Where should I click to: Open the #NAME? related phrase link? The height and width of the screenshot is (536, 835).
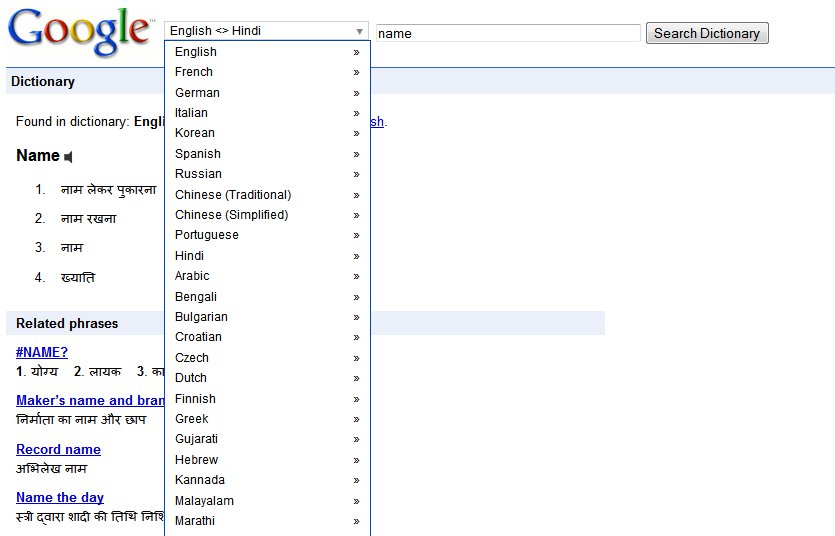(x=42, y=352)
